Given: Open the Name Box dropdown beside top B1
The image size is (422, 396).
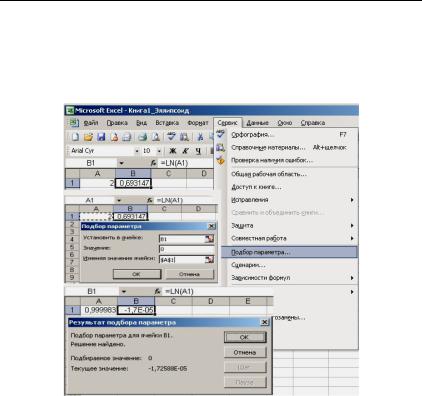Looking at the screenshot, I should pos(121,163).
